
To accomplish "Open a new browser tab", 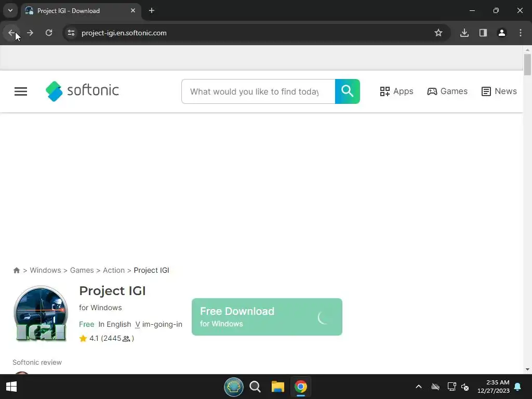I will [152, 10].
